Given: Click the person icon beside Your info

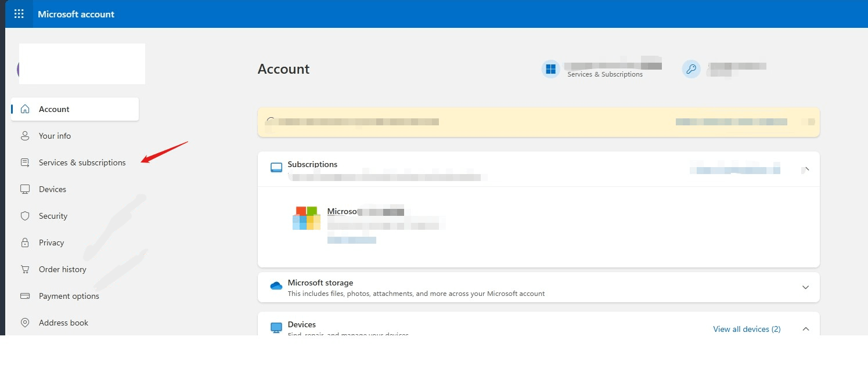Looking at the screenshot, I should tap(25, 136).
